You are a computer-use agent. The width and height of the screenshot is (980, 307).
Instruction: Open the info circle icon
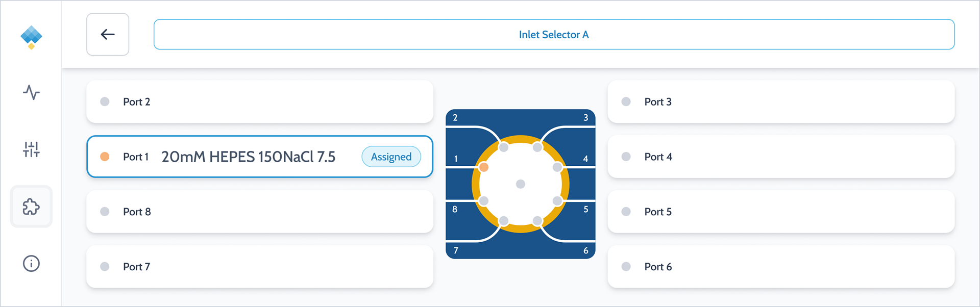pos(31,264)
